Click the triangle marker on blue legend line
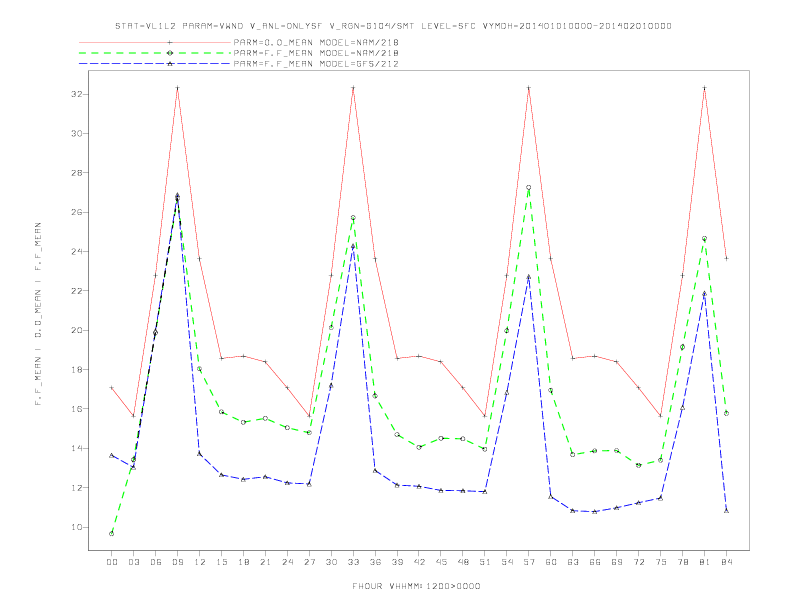Image resolution: width=792 pixels, height=612 pixels. point(170,64)
